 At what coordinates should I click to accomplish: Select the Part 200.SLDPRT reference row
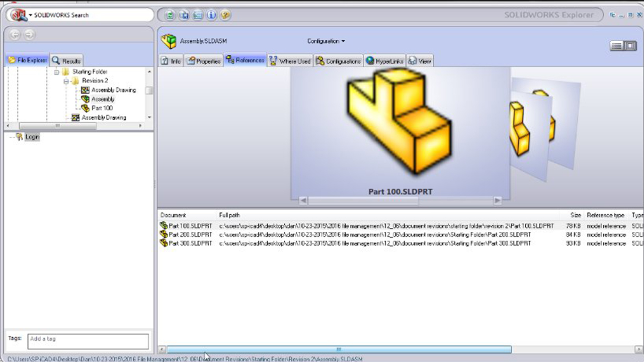click(x=189, y=234)
